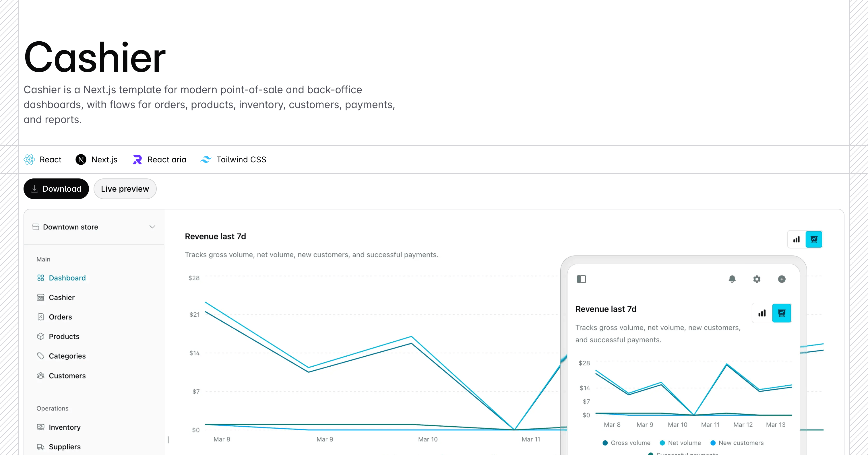Toggle sidebar icon in mobile preview
The image size is (868, 455).
[582, 279]
